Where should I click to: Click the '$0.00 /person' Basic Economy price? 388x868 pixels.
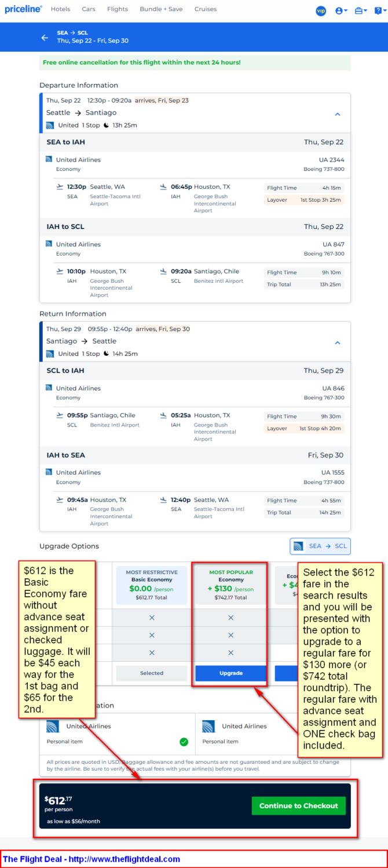point(151,589)
